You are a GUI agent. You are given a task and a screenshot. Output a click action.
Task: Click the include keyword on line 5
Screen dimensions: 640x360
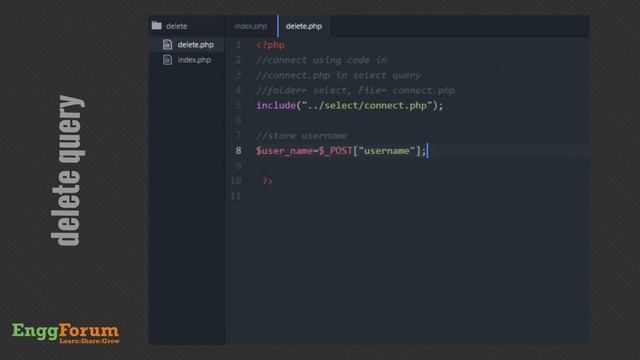pyautogui.click(x=276, y=105)
